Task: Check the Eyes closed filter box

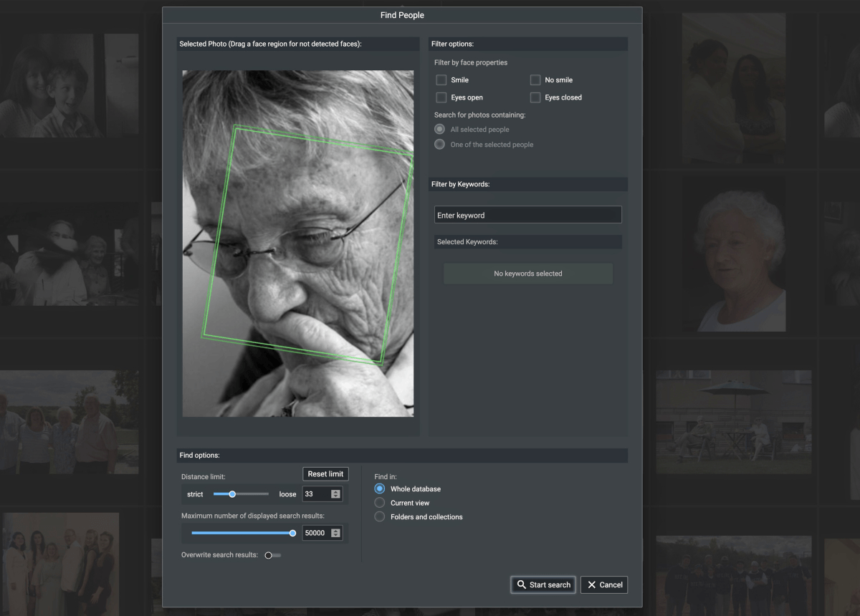Action: [x=535, y=97]
